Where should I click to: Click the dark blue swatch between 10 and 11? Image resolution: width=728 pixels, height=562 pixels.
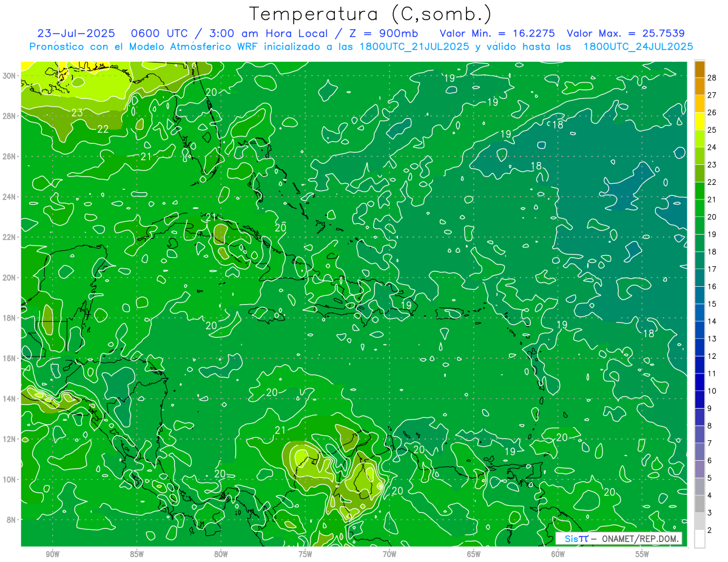(x=699, y=383)
